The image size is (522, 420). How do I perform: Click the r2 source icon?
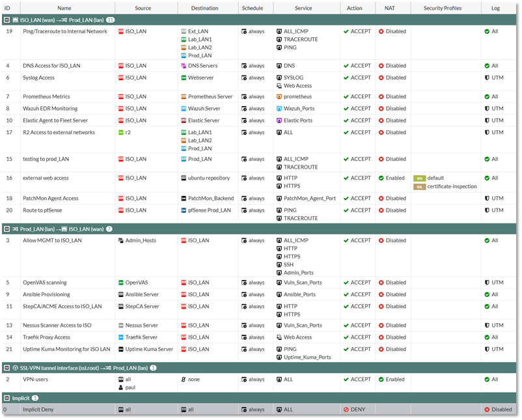120,133
